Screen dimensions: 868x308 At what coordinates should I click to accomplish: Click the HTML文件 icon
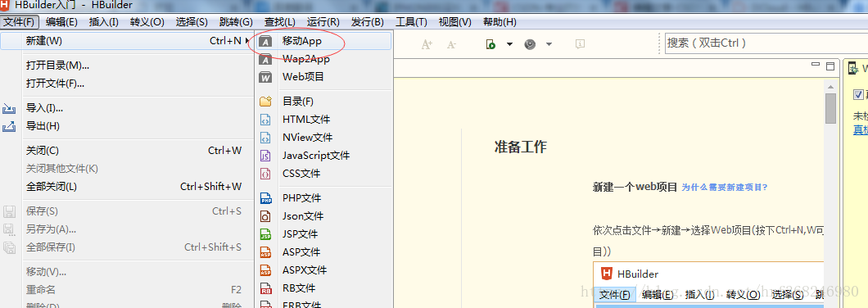(266, 119)
